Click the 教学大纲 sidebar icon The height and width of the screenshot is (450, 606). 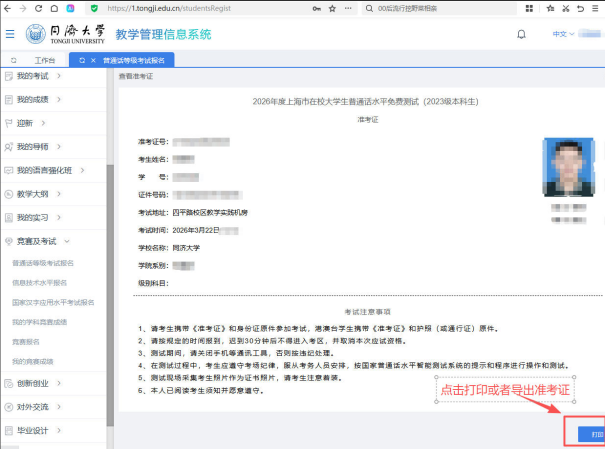pyautogui.click(x=9, y=194)
